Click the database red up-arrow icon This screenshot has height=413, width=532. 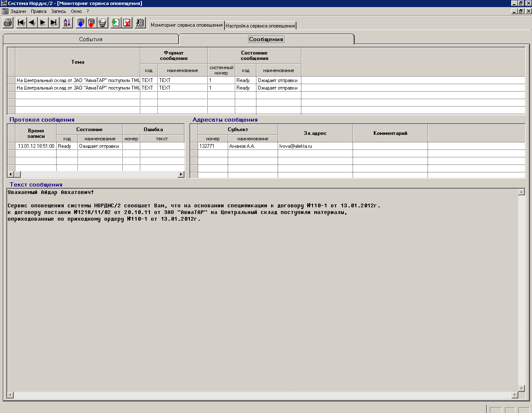(92, 23)
